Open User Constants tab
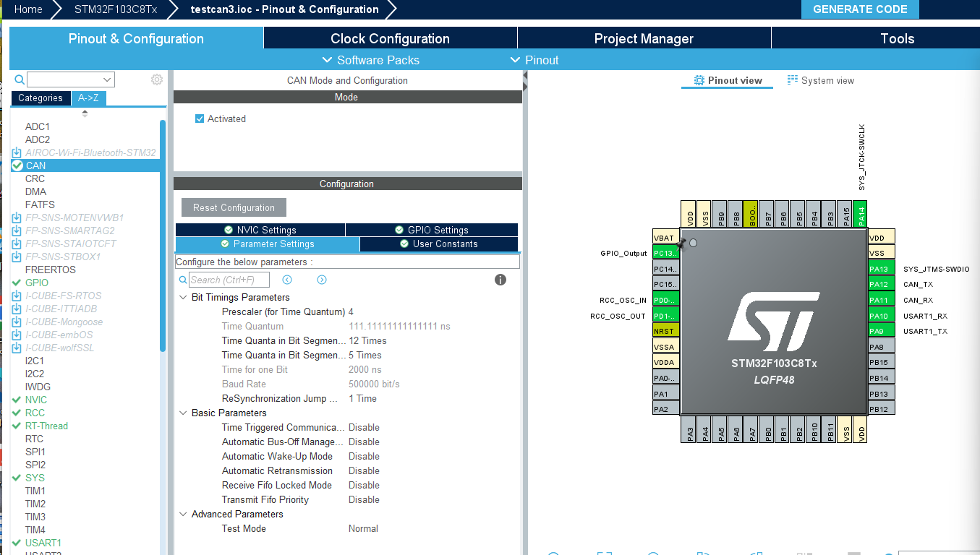The height and width of the screenshot is (555, 980). coord(438,244)
